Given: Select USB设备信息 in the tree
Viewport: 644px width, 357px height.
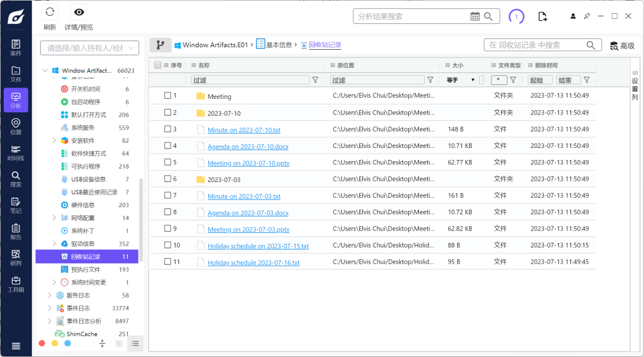Looking at the screenshot, I should (88, 179).
